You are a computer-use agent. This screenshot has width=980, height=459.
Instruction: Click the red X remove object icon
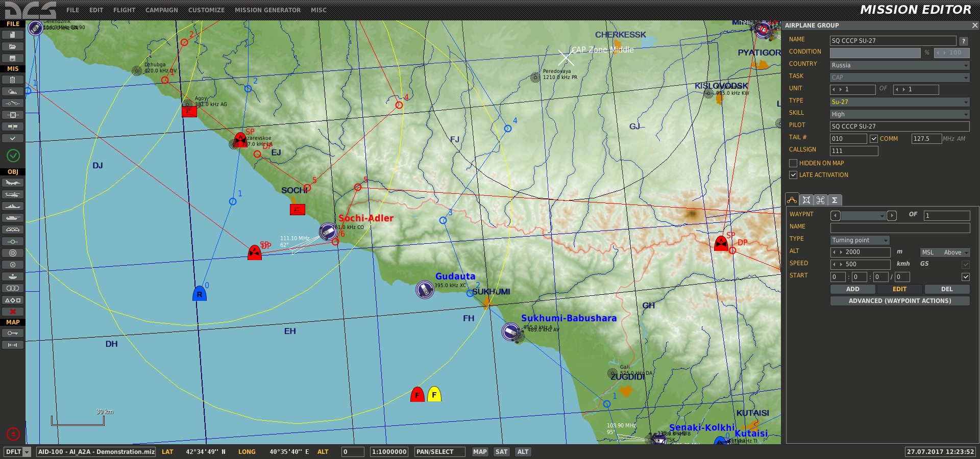pyautogui.click(x=13, y=312)
